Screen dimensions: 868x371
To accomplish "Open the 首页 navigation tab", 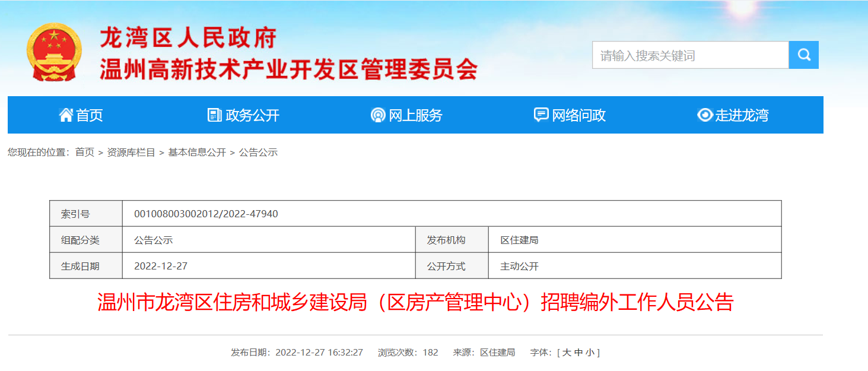I will click(81, 115).
